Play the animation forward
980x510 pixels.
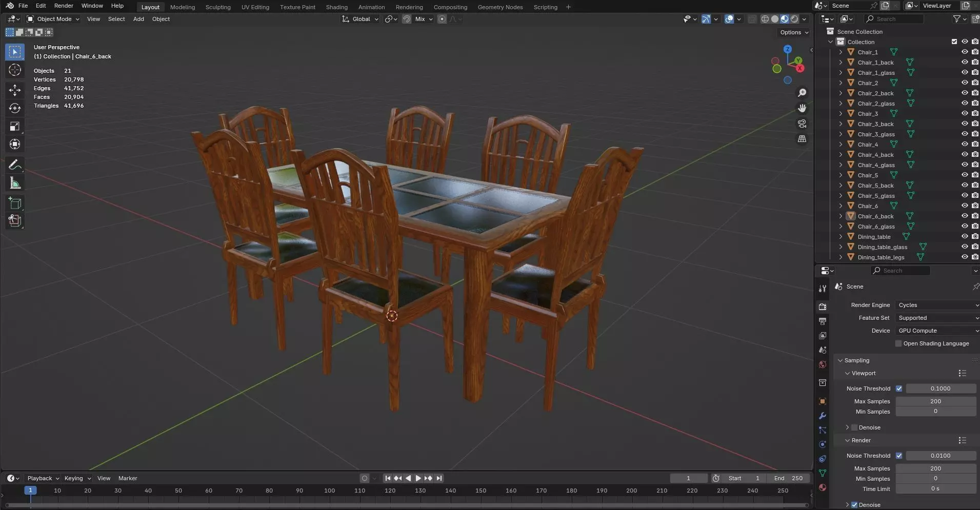418,478
